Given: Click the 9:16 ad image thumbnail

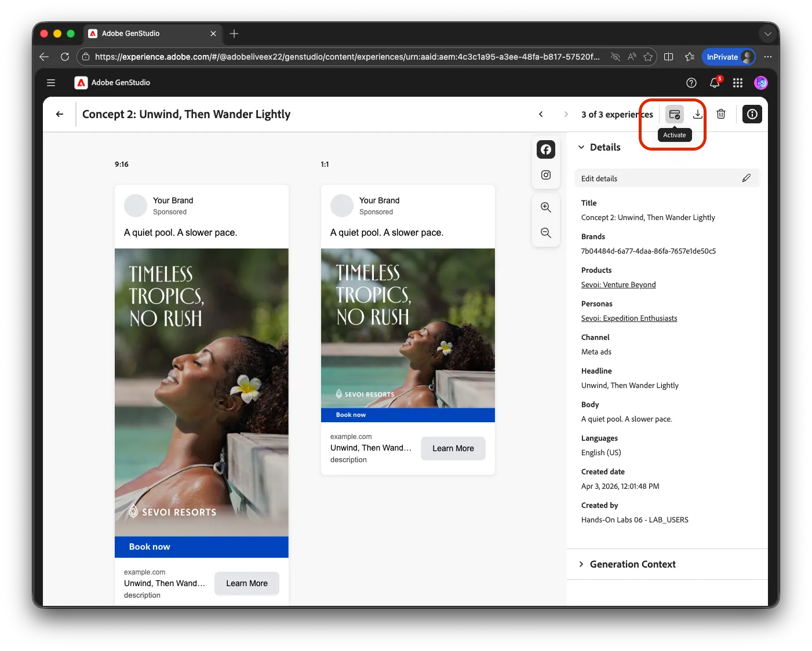Looking at the screenshot, I should click(202, 403).
